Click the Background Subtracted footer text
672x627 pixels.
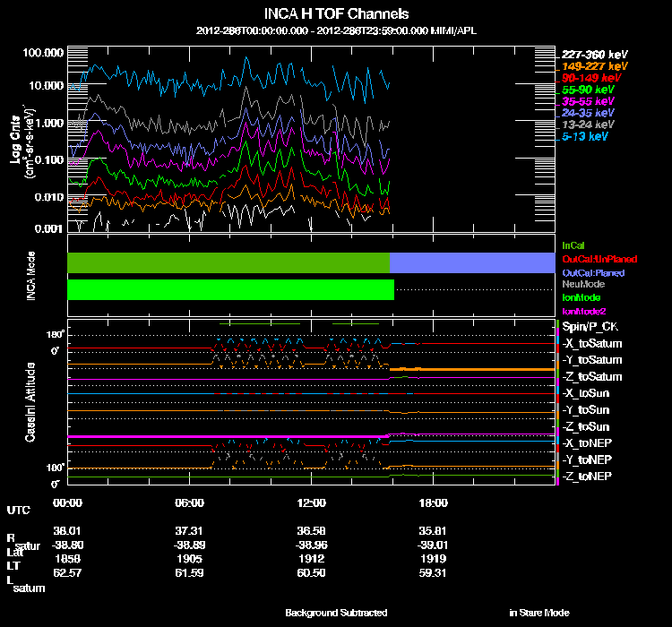[336, 613]
